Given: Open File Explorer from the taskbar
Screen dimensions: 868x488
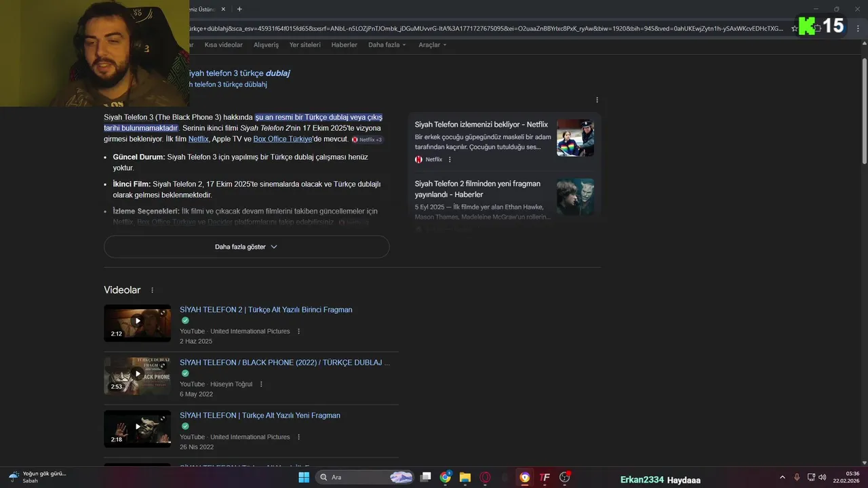Looking at the screenshot, I should [465, 477].
